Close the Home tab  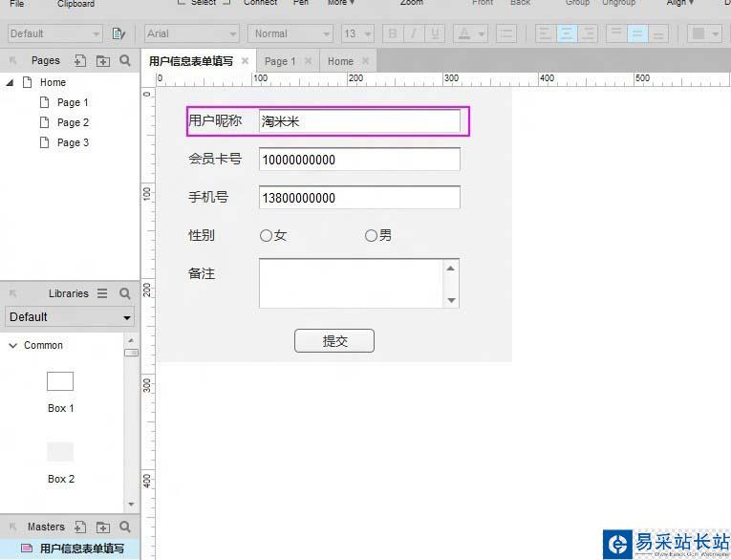coord(365,60)
